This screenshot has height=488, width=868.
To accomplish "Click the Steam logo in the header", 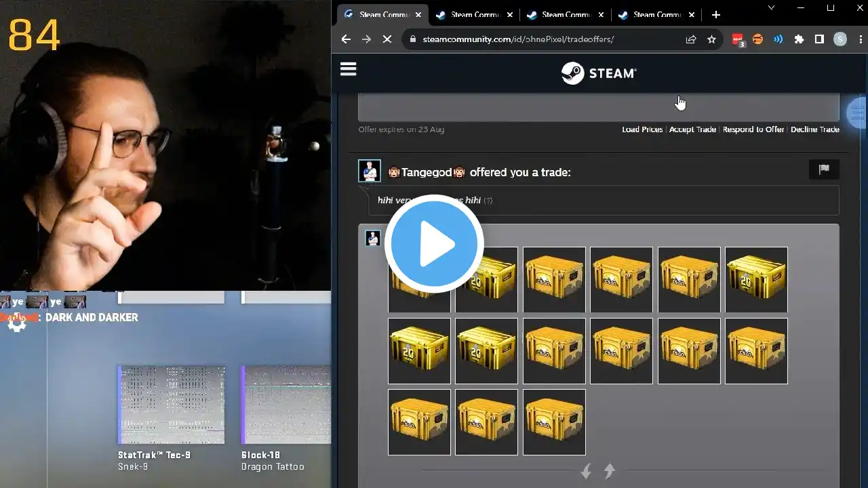I will point(599,73).
